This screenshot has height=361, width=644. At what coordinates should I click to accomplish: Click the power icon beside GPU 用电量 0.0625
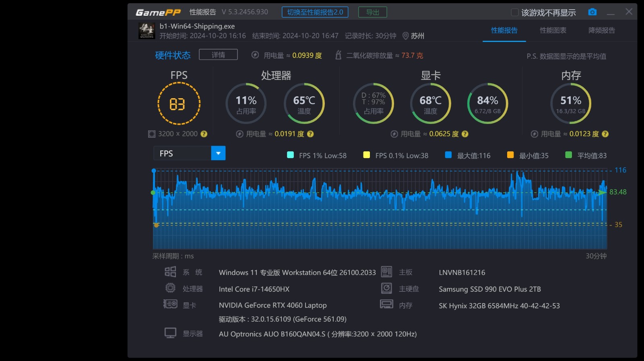point(394,134)
